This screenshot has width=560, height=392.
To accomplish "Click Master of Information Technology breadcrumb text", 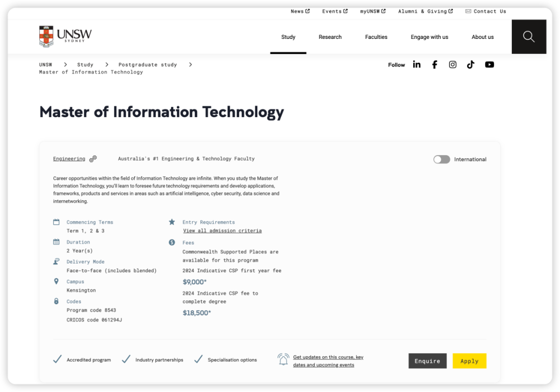I will pyautogui.click(x=91, y=72).
